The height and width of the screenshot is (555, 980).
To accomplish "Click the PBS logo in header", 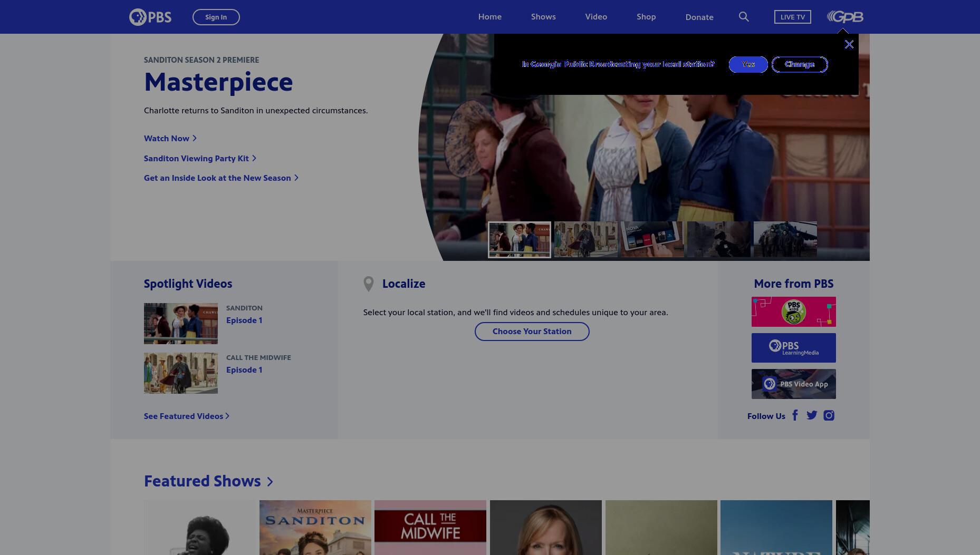I will pos(150,17).
